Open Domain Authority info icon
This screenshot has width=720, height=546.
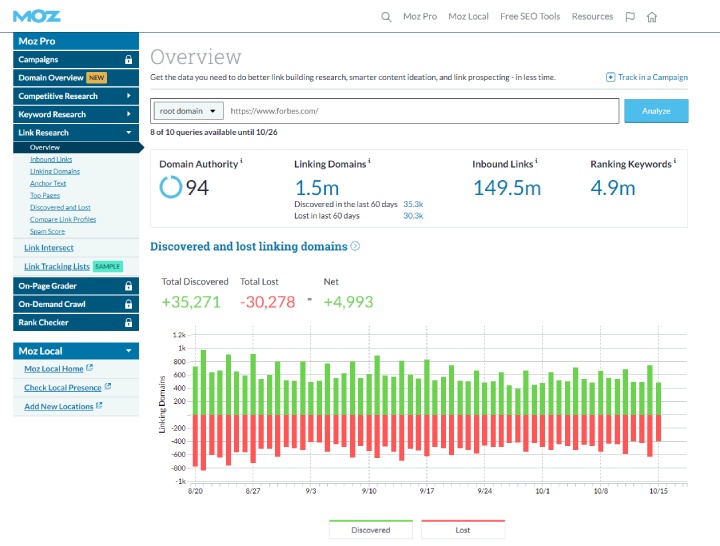pyautogui.click(x=242, y=161)
